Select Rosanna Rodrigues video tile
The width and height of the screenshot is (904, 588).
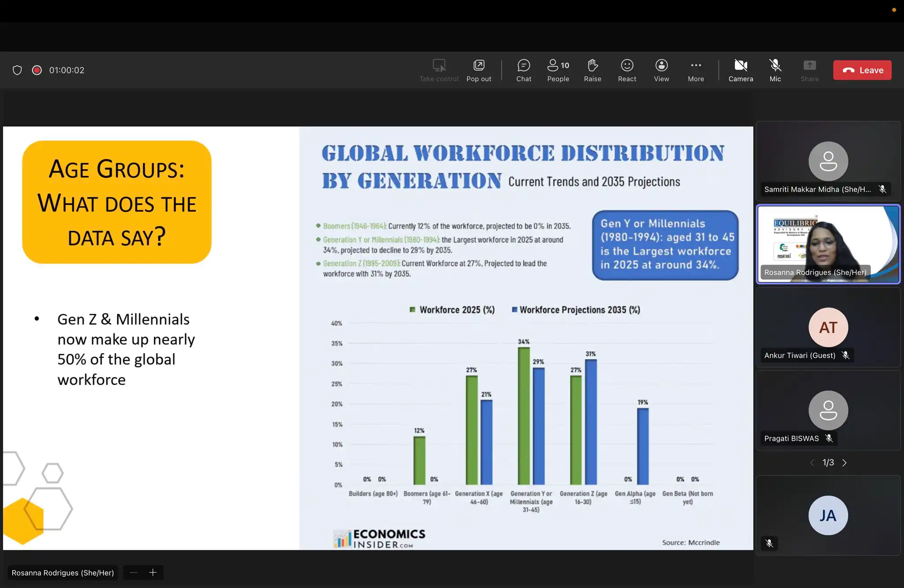click(828, 244)
